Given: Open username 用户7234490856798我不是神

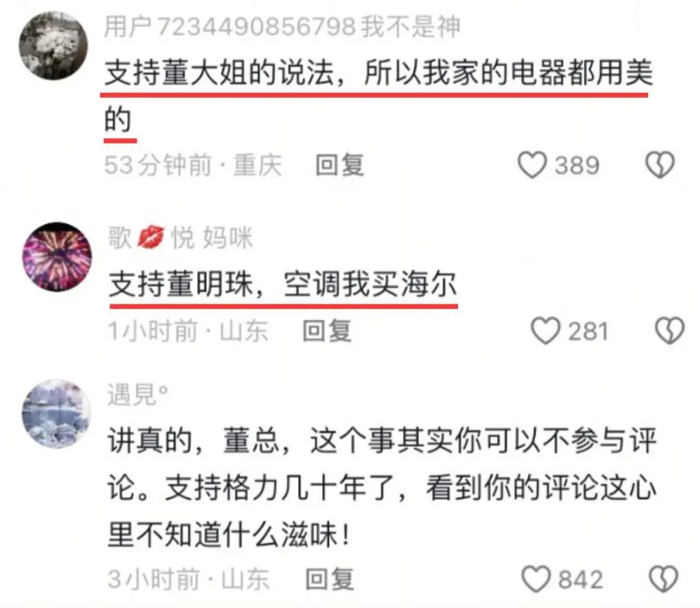Looking at the screenshot, I should [x=282, y=27].
